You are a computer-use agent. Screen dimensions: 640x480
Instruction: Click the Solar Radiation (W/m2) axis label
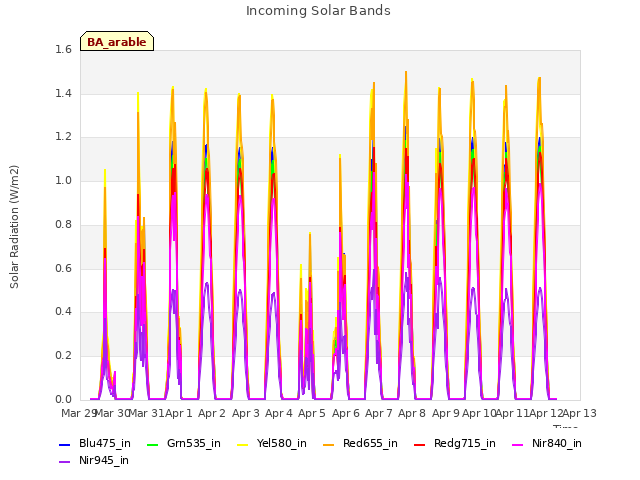(14, 227)
